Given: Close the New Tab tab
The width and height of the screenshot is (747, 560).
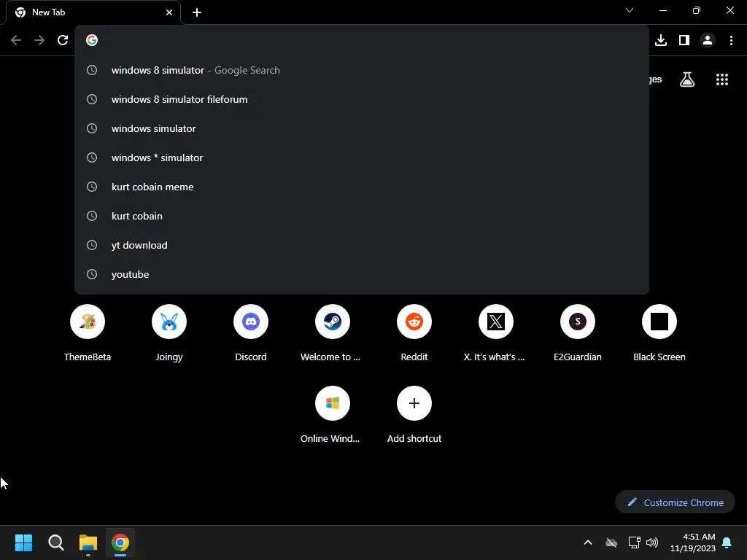Looking at the screenshot, I should (x=169, y=12).
